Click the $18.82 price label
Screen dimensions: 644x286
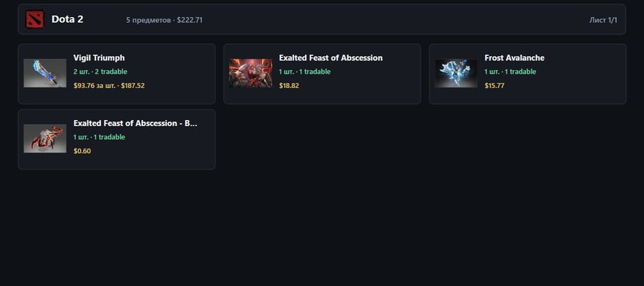(x=289, y=86)
